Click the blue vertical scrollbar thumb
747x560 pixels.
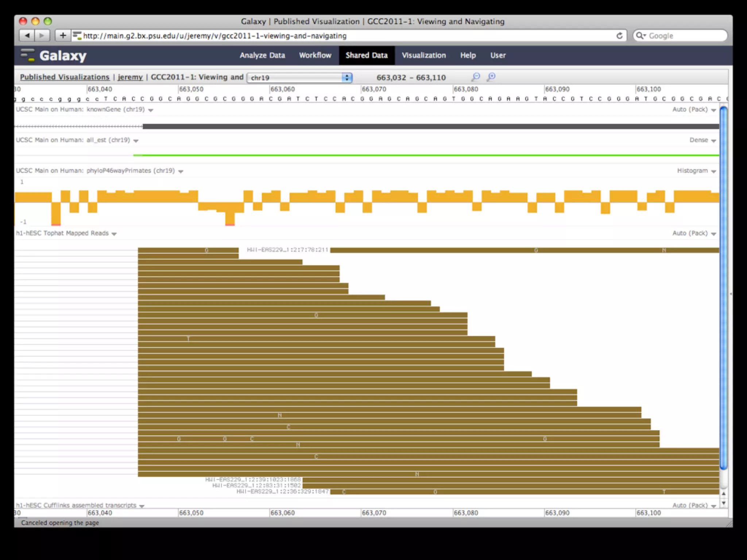[724, 288]
